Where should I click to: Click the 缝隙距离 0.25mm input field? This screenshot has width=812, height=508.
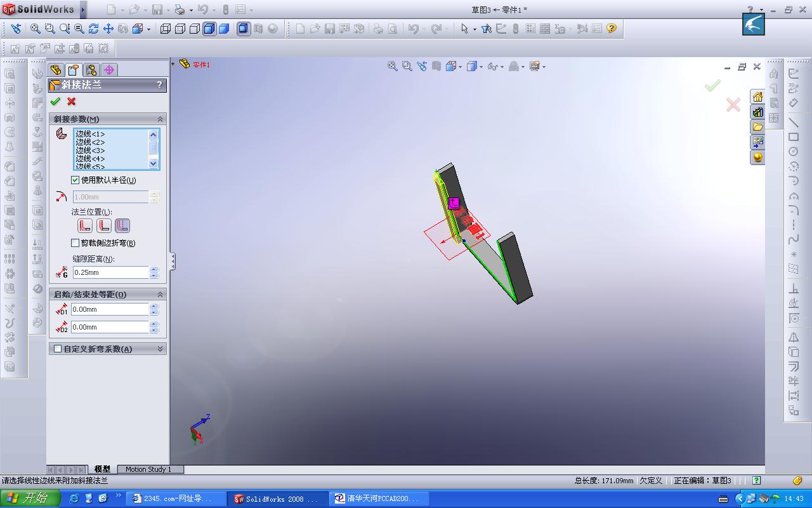click(110, 272)
